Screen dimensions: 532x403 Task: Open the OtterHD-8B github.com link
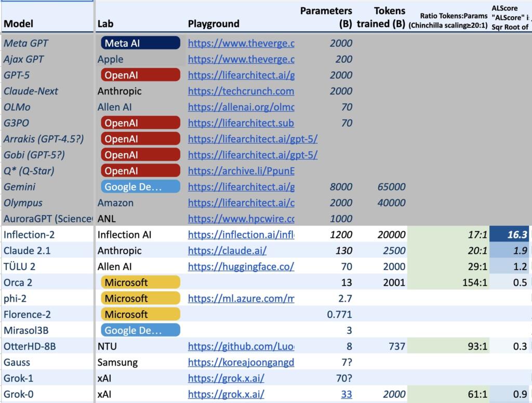(x=241, y=346)
